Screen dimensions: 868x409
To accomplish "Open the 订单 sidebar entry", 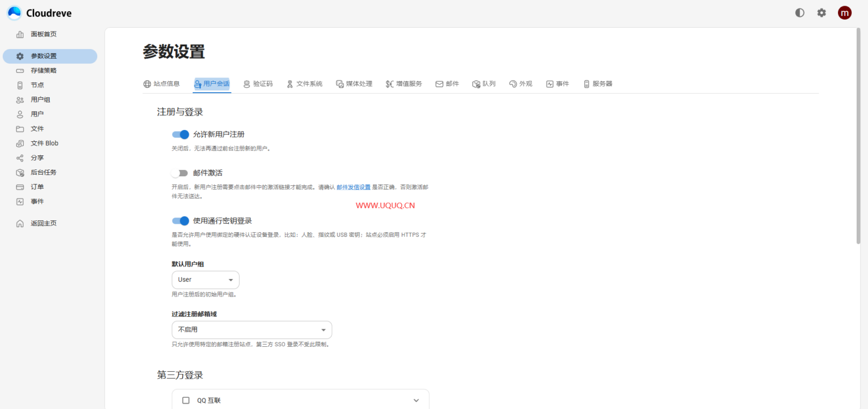I will pos(50,187).
